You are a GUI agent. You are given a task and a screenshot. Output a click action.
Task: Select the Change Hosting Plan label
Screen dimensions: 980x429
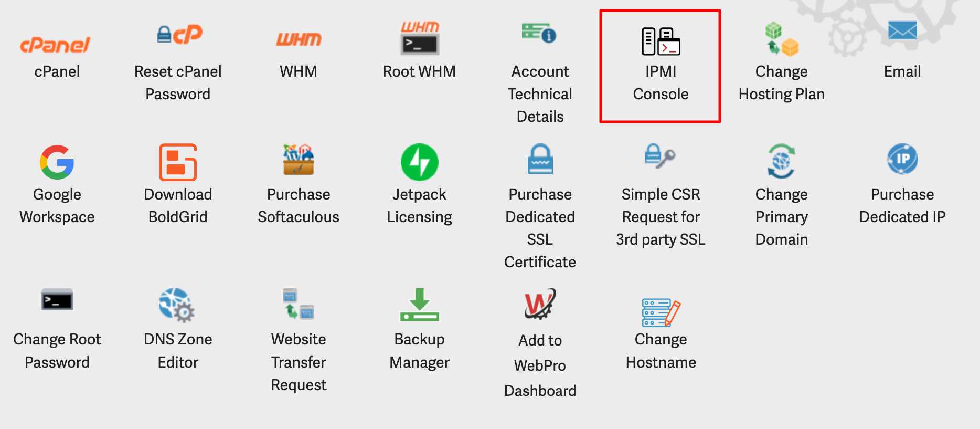click(x=782, y=82)
